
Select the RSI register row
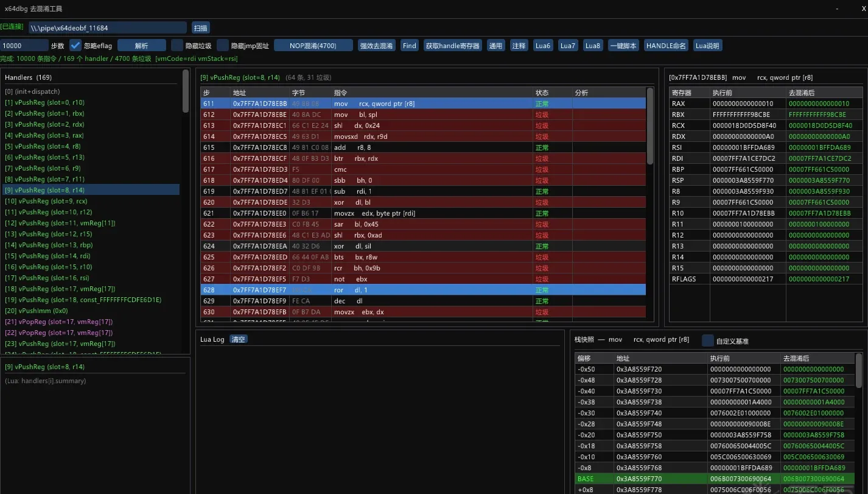click(x=766, y=147)
